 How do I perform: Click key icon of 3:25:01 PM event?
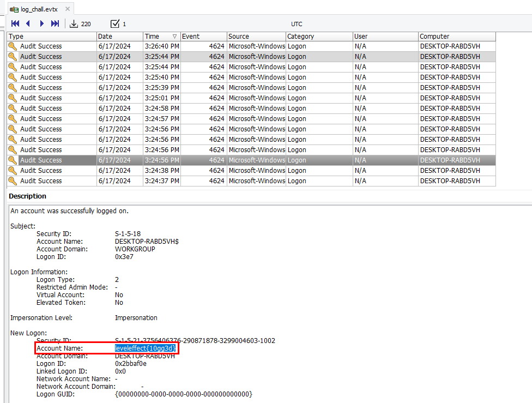[13, 98]
